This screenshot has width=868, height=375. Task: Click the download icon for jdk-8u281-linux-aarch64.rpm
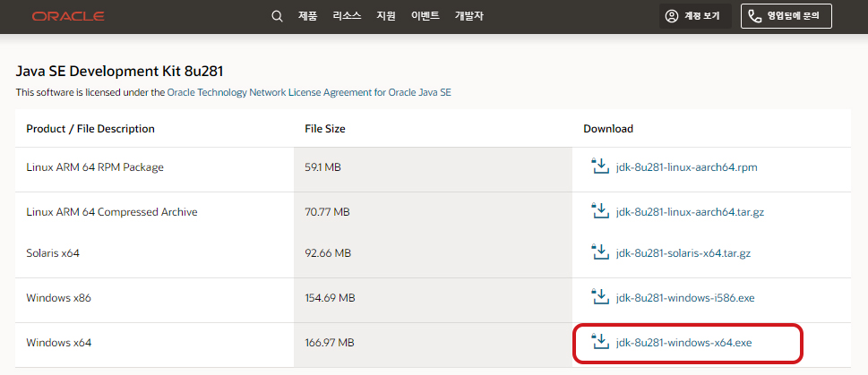(599, 166)
